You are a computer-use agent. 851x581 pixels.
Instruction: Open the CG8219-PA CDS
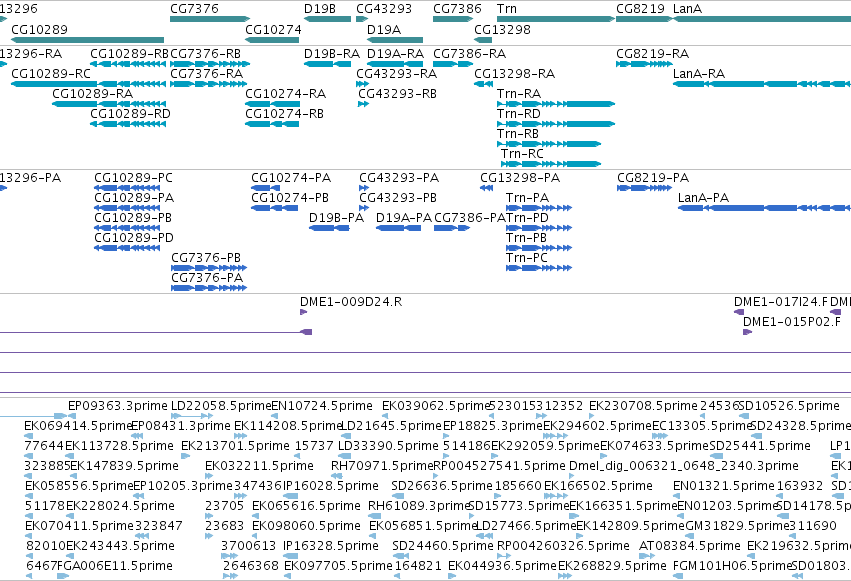coord(644,188)
